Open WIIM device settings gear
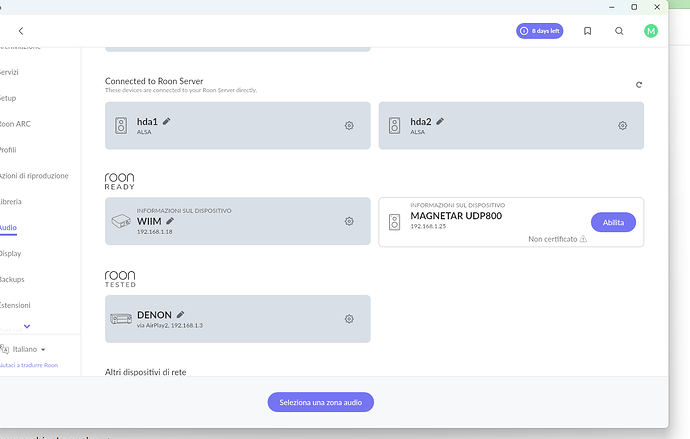The width and height of the screenshot is (690, 439). point(349,221)
